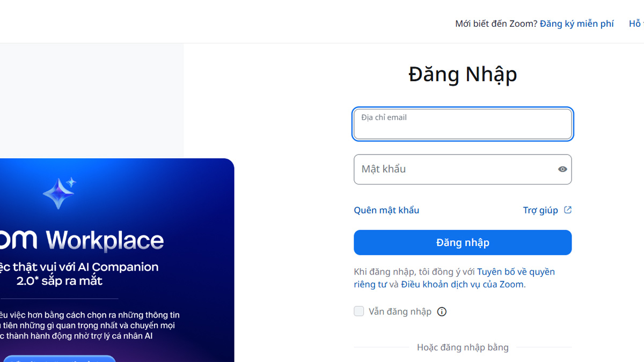
Task: Click the info icon next to Vẫn đăng nhập
Action: (442, 312)
